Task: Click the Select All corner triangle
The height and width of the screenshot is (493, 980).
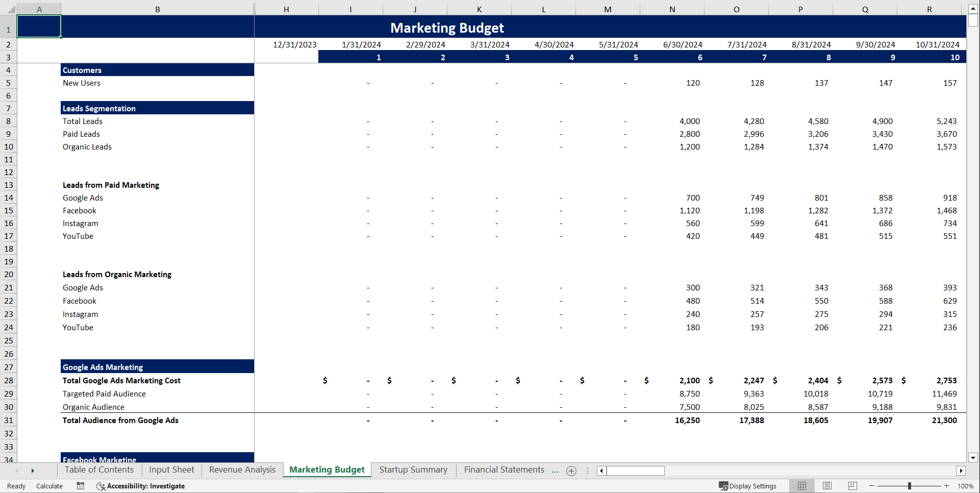Action: (11, 10)
